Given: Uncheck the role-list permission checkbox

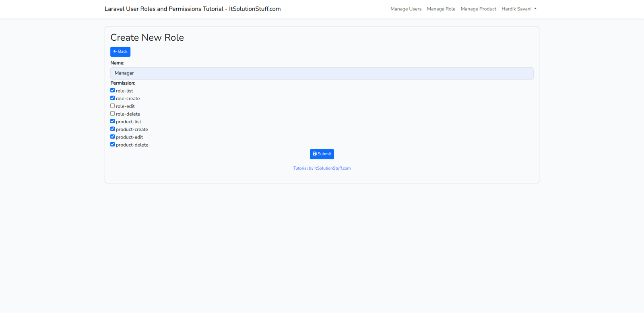Looking at the screenshot, I should pyautogui.click(x=113, y=91).
